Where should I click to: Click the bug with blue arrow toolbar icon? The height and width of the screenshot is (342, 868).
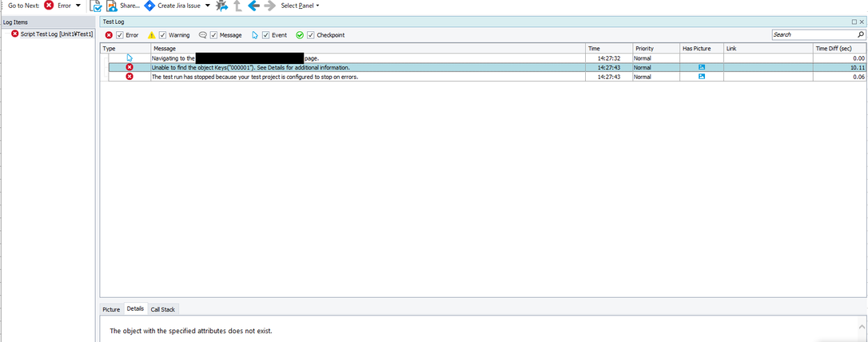click(x=222, y=6)
